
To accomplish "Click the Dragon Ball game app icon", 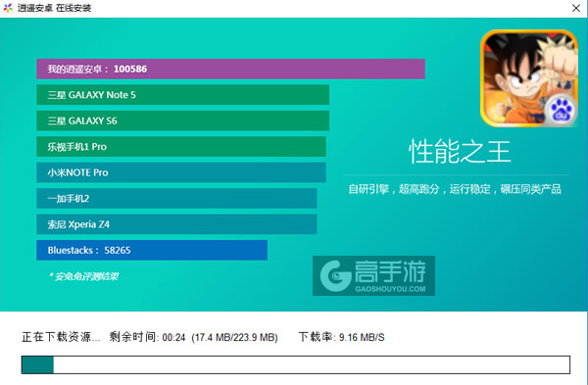I will tap(529, 78).
